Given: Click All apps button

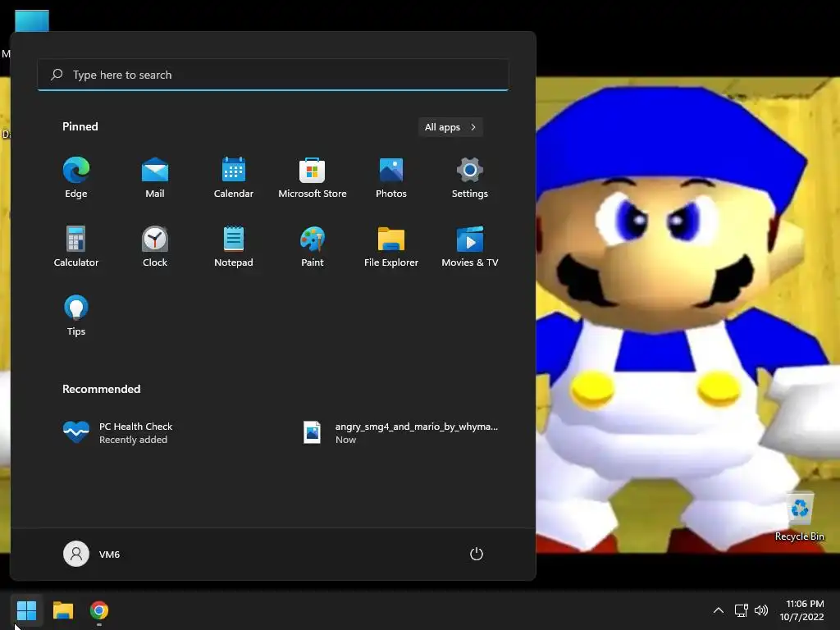Looking at the screenshot, I should [x=450, y=127].
